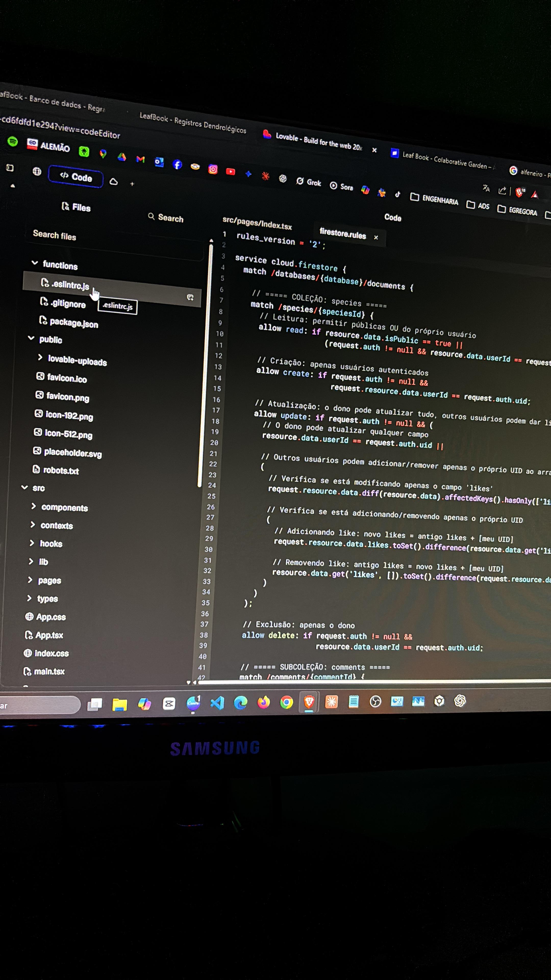
Task: Toggle the sidebar panel icon
Action: pyautogui.click(x=10, y=168)
